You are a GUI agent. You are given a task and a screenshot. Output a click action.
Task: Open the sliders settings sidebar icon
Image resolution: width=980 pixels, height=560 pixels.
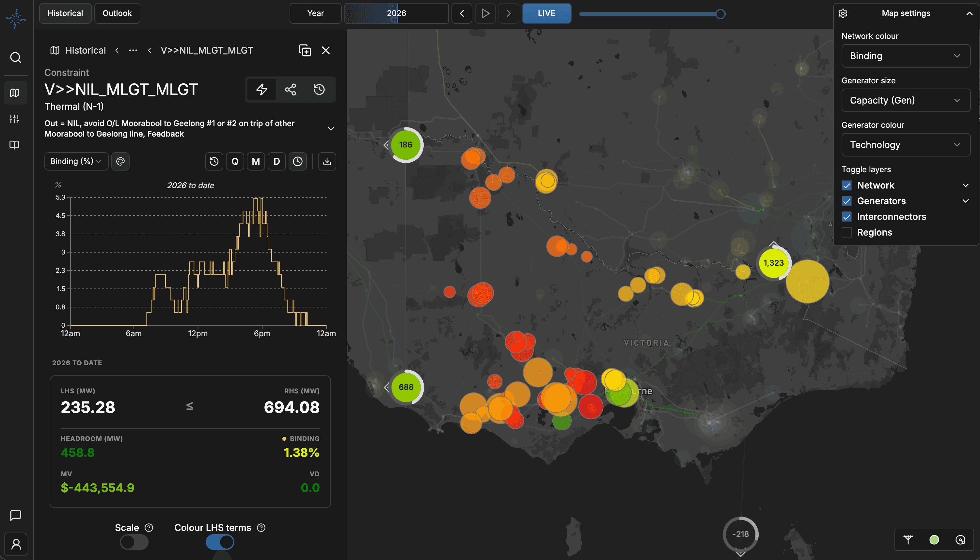[x=15, y=119]
